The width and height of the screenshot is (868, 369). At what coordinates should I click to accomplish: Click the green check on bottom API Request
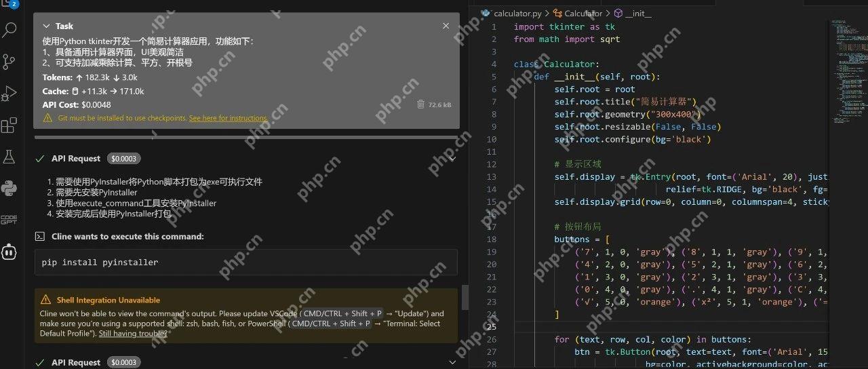[41, 362]
